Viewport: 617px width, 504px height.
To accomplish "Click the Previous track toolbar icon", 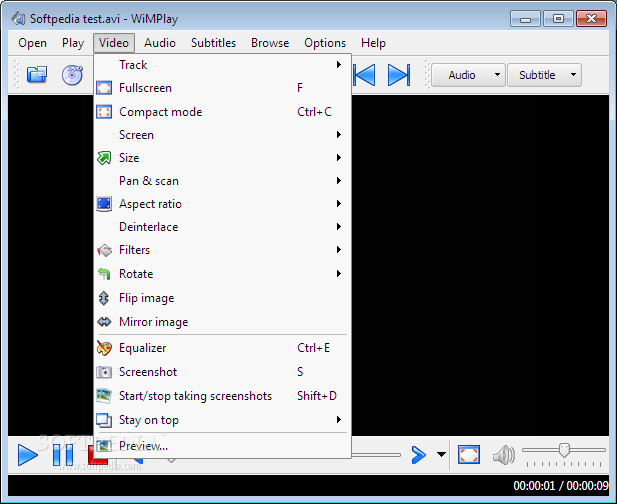I will [x=364, y=75].
